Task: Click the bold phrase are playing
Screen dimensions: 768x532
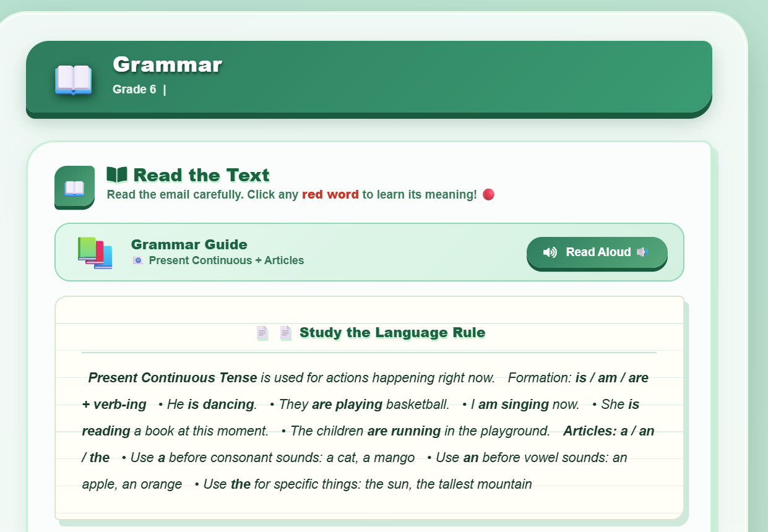Action: (347, 405)
